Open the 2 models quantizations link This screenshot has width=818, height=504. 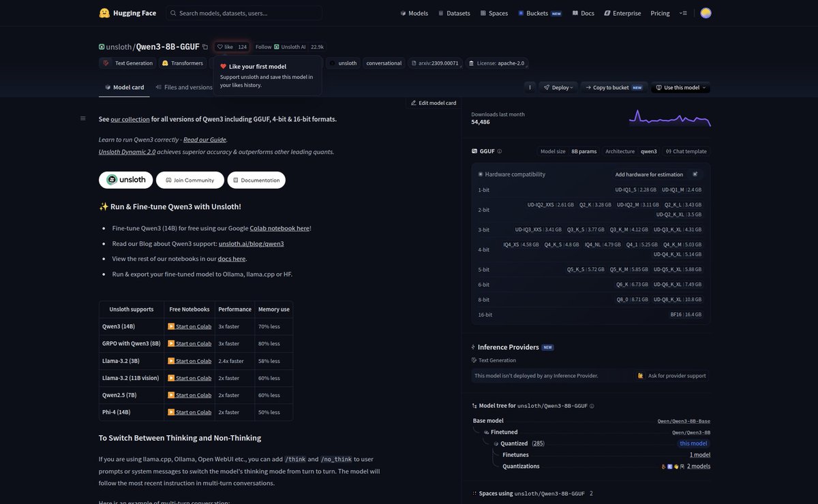pyautogui.click(x=699, y=467)
